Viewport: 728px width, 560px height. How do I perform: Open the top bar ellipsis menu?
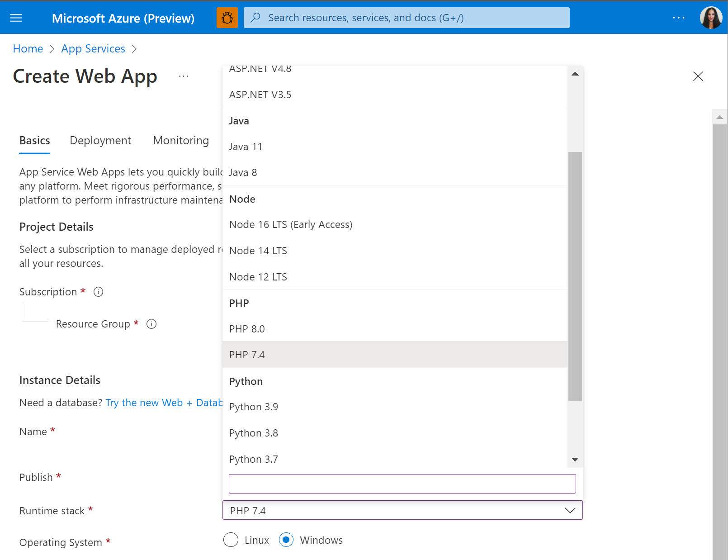[x=679, y=18]
